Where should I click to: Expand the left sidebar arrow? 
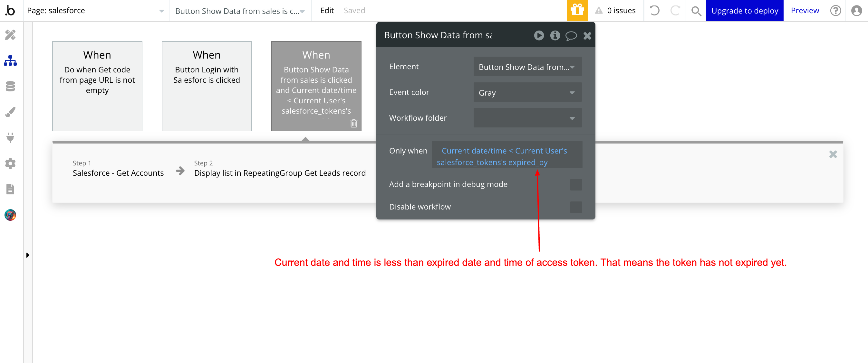[x=28, y=255]
